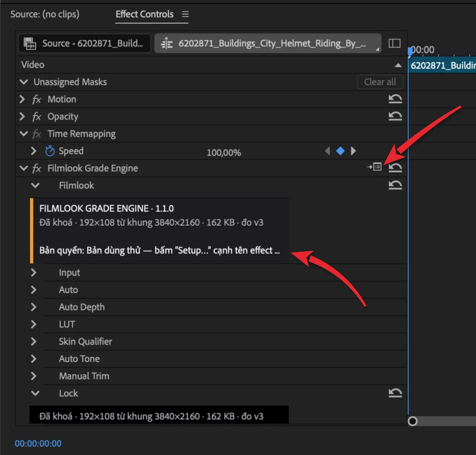
Task: Go to next Speed keyframe
Action: (353, 151)
